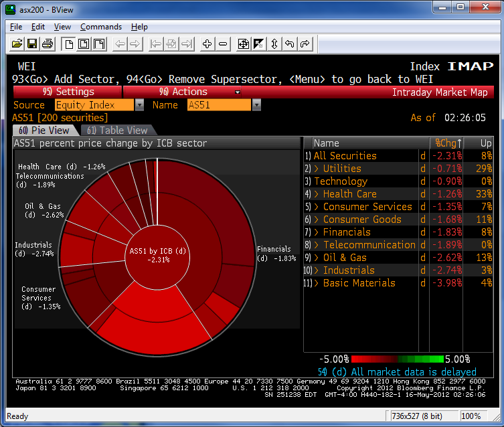504x427 pixels.
Task: Open the Source dropdown arrow
Action: (139, 105)
